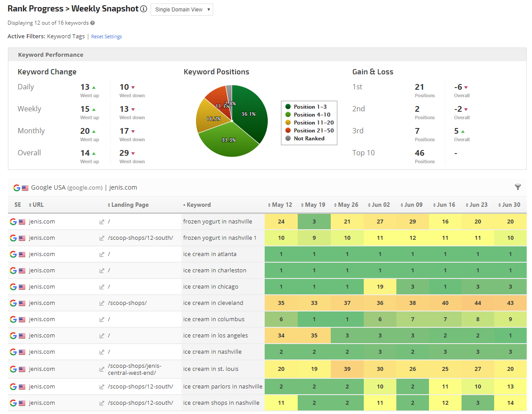Click jenis.com URL in ice cream in chicago row
The image size is (532, 414).
coord(42,287)
